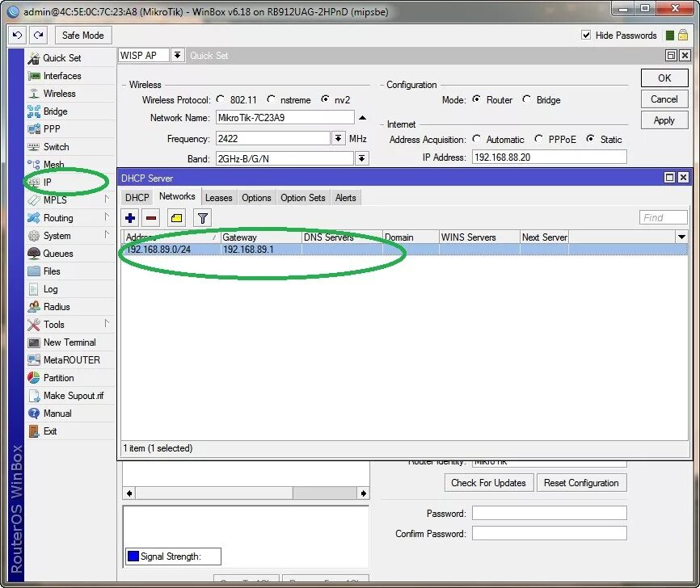Open column chooser dropdown in DHCP table
700x588 pixels.
(681, 237)
